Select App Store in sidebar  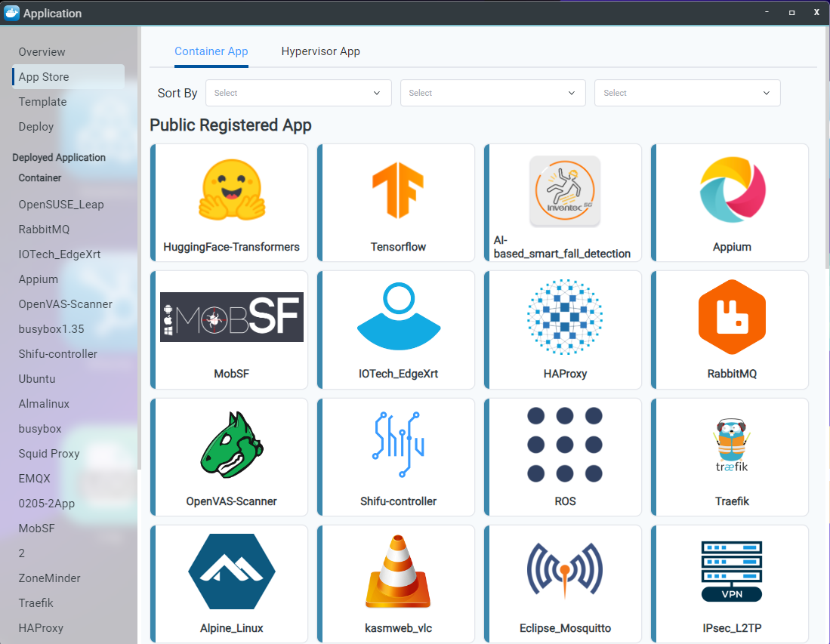68,77
